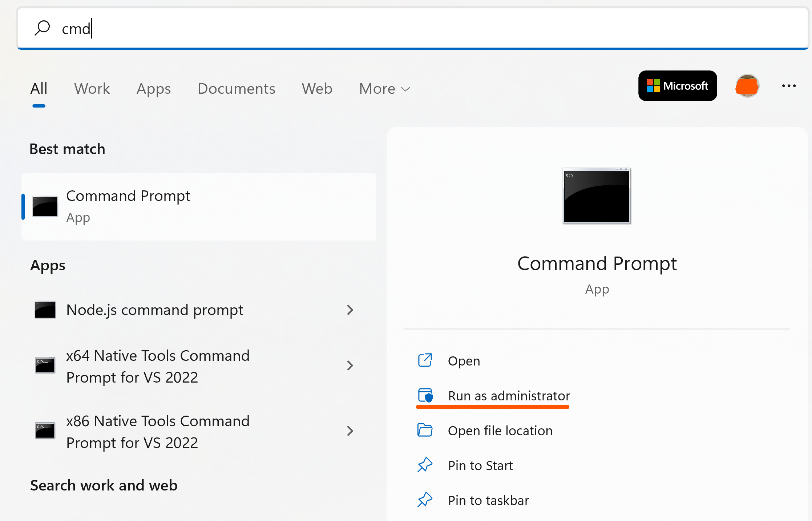This screenshot has height=521, width=812.
Task: Click the Run as administrator shield icon
Action: [425, 396]
